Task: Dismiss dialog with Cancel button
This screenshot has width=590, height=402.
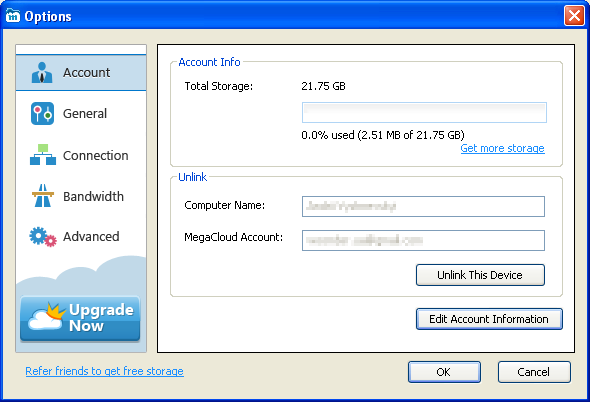Action: tap(534, 372)
